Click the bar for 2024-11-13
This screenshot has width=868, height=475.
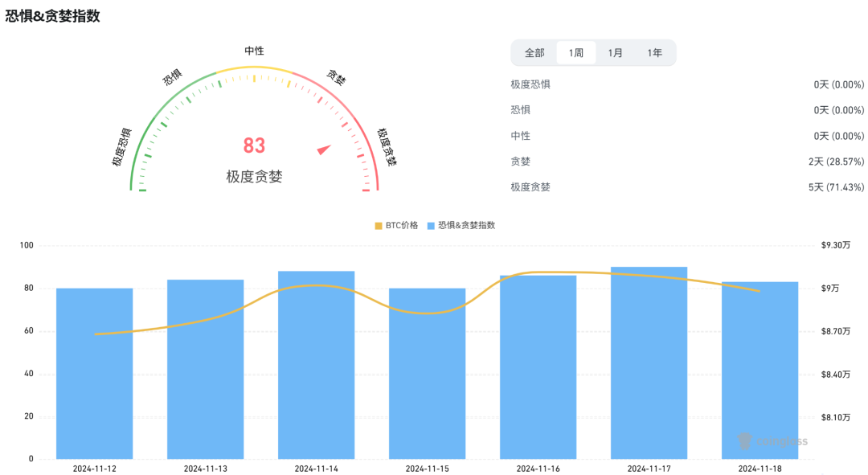click(x=206, y=369)
